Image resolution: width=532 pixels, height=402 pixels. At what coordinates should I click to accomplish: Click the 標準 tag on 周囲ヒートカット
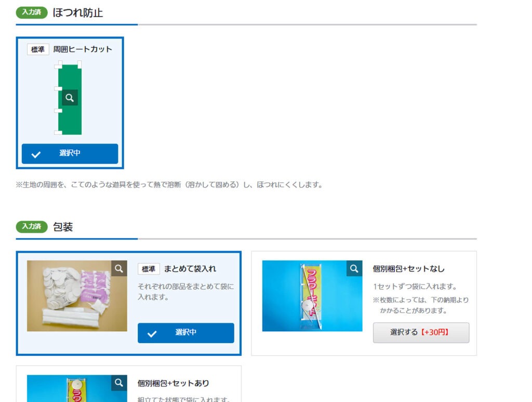point(38,49)
